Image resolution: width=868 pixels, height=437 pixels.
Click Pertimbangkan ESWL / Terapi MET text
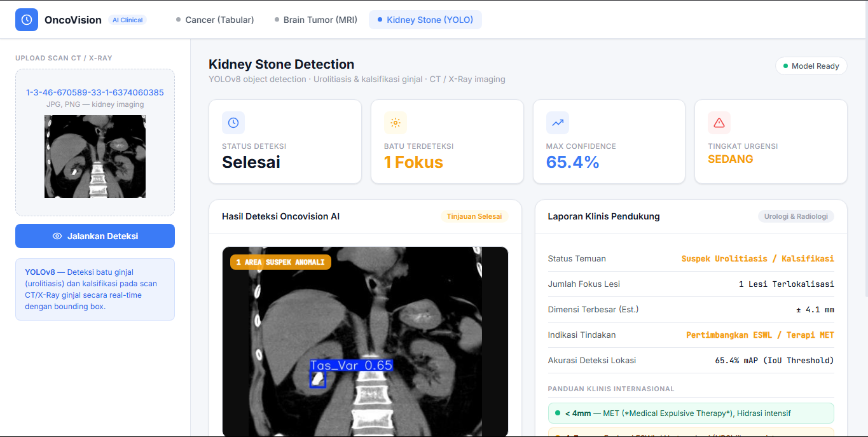760,335
